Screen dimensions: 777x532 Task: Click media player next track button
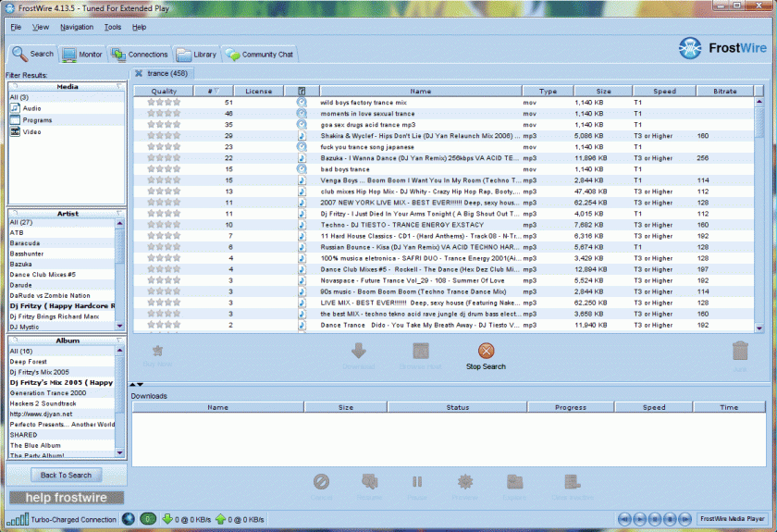click(x=684, y=519)
